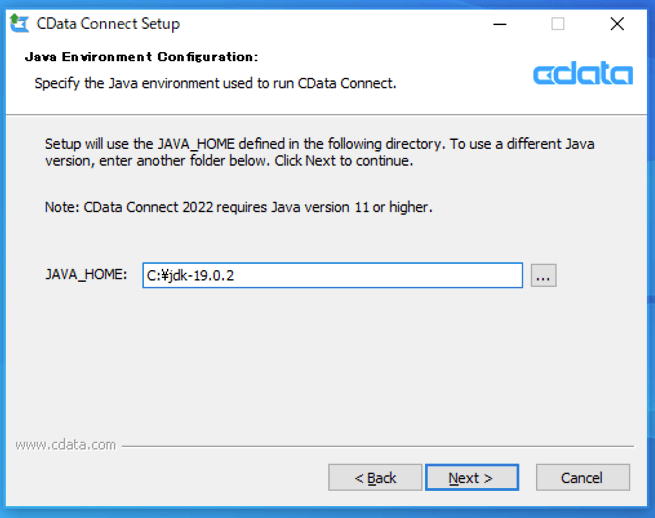Click the note requiring Java version 11

pyautogui.click(x=239, y=207)
